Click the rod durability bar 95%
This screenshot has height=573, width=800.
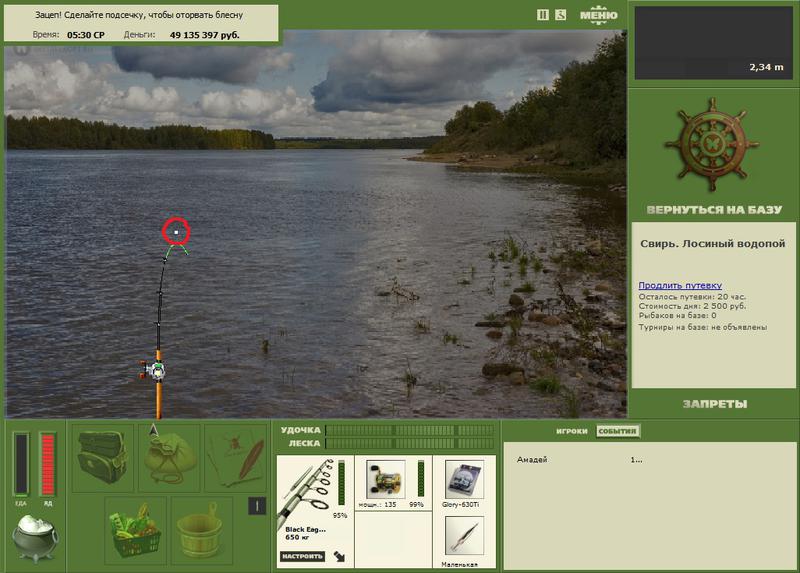click(x=341, y=482)
